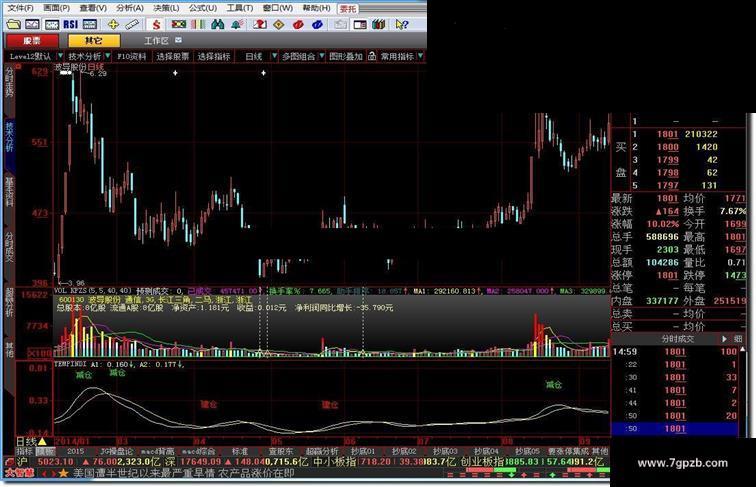Click the gold star icon in news ticker
This screenshot has height=487, width=756.
pos(63,473)
